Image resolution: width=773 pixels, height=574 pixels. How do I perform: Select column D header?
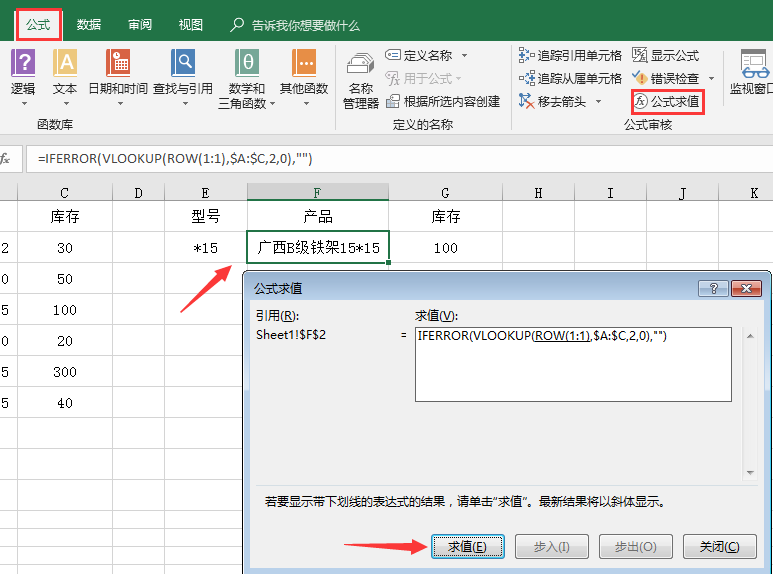[x=139, y=192]
